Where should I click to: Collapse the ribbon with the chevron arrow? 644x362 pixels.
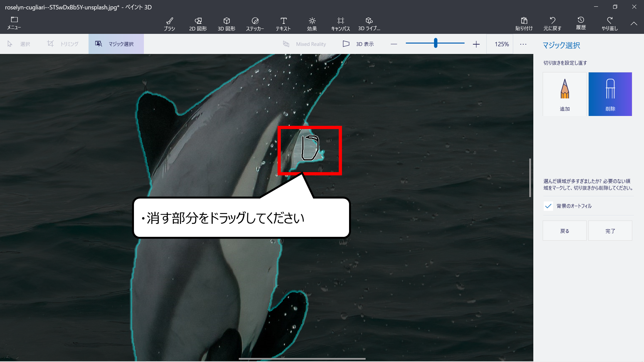coord(634,23)
